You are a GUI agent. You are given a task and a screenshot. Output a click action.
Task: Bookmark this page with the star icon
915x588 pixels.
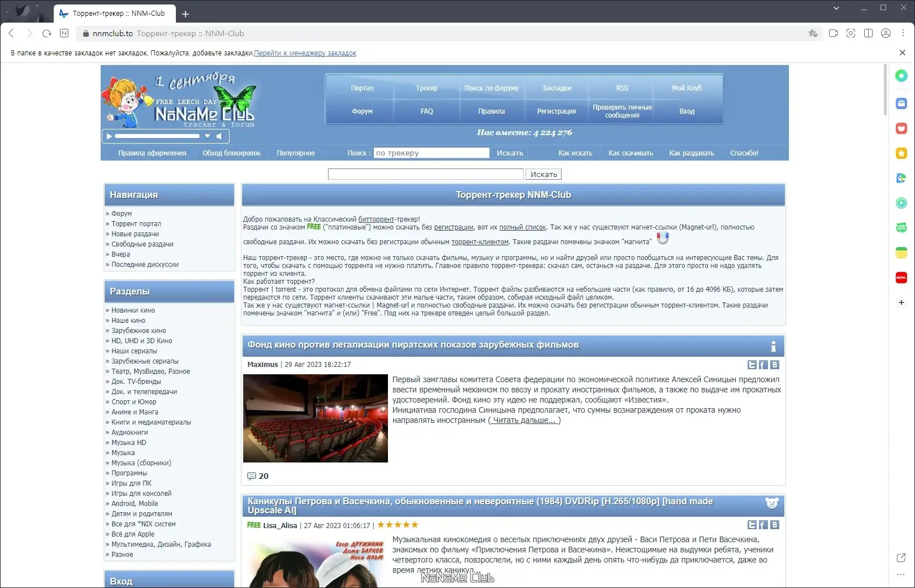[x=813, y=33]
